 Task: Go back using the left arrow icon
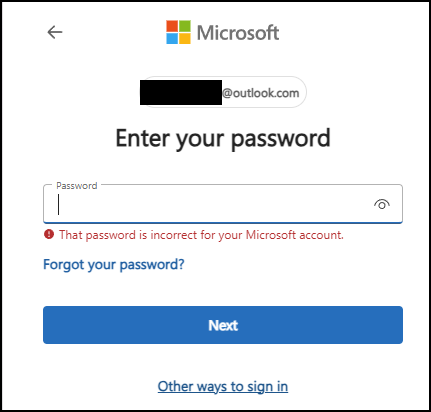coord(55,32)
